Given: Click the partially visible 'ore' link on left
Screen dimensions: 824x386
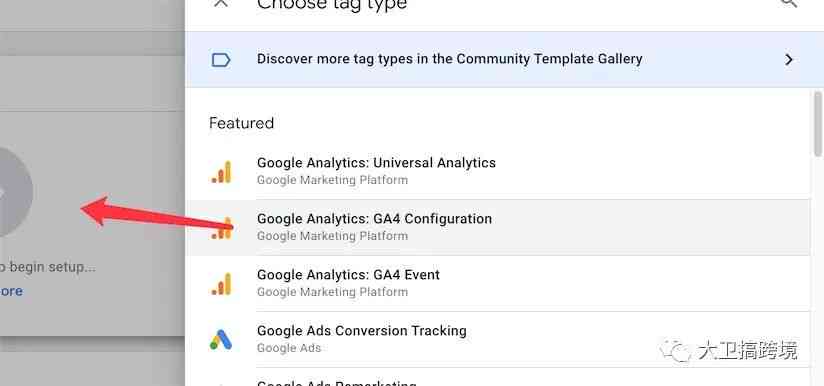Looking at the screenshot, I should [x=11, y=291].
